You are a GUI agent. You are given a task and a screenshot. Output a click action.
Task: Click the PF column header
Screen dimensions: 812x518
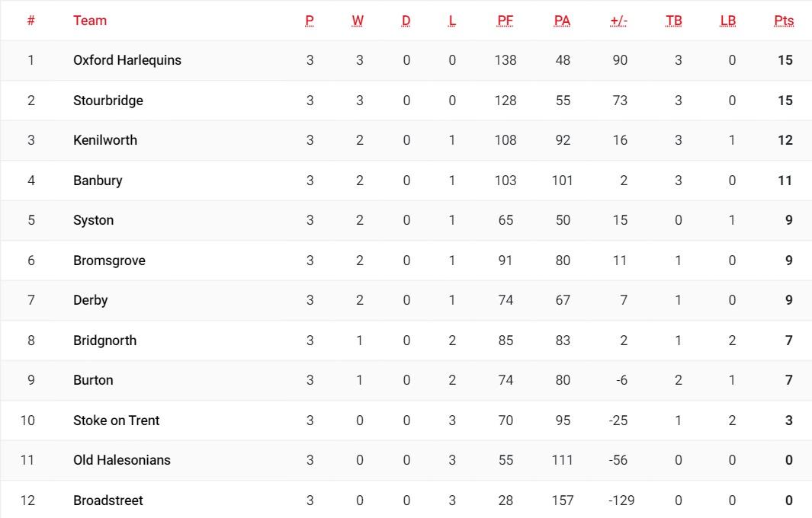pos(505,21)
